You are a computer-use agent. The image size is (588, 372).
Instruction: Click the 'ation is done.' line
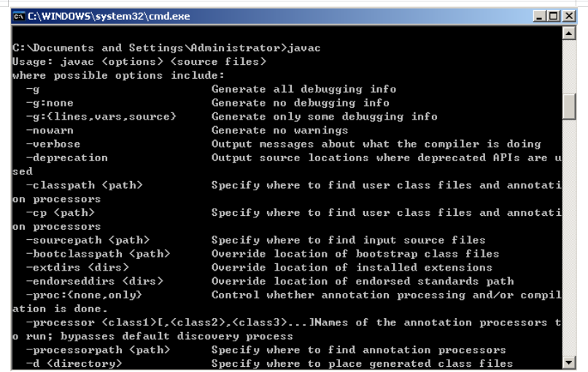pos(60,309)
